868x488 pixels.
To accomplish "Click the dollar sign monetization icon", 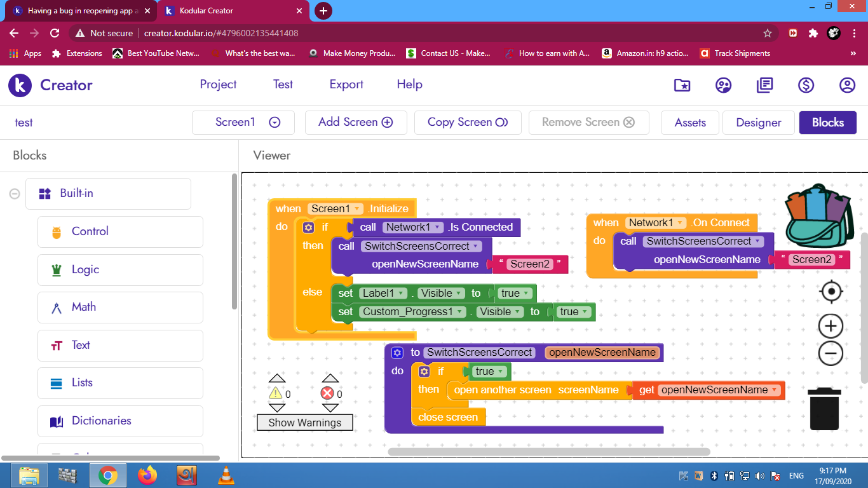I will [x=806, y=85].
